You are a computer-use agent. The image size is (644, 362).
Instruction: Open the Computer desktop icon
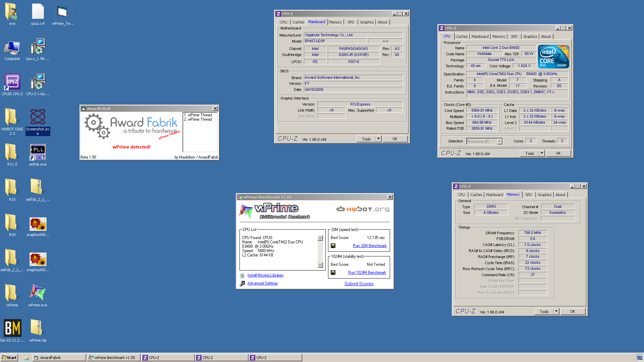click(12, 50)
